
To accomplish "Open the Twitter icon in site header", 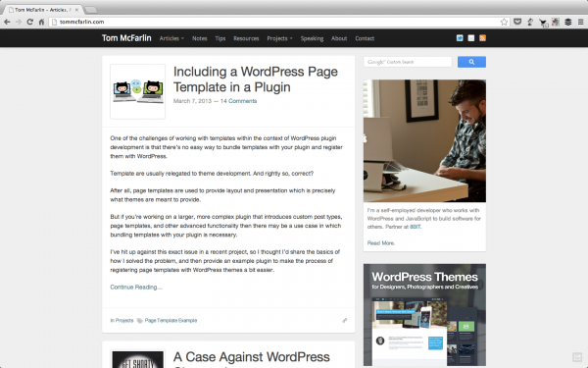I will (x=460, y=38).
